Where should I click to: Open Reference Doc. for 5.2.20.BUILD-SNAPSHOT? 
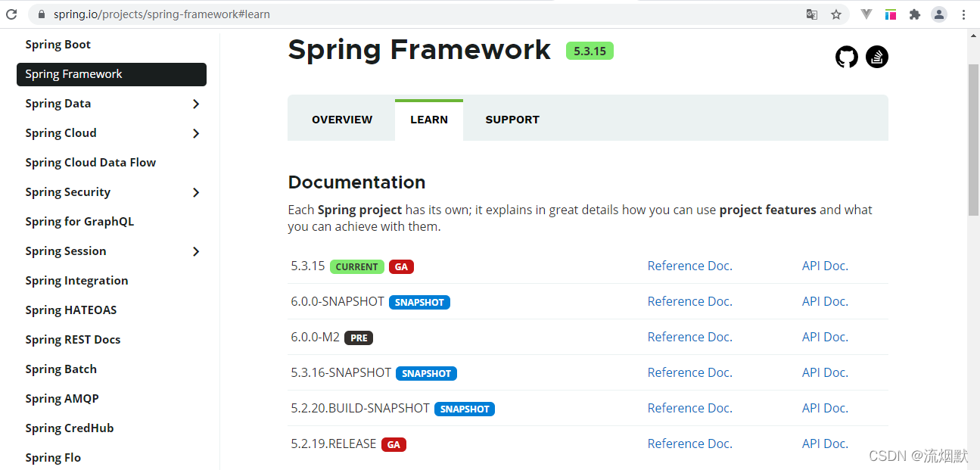[x=689, y=408]
